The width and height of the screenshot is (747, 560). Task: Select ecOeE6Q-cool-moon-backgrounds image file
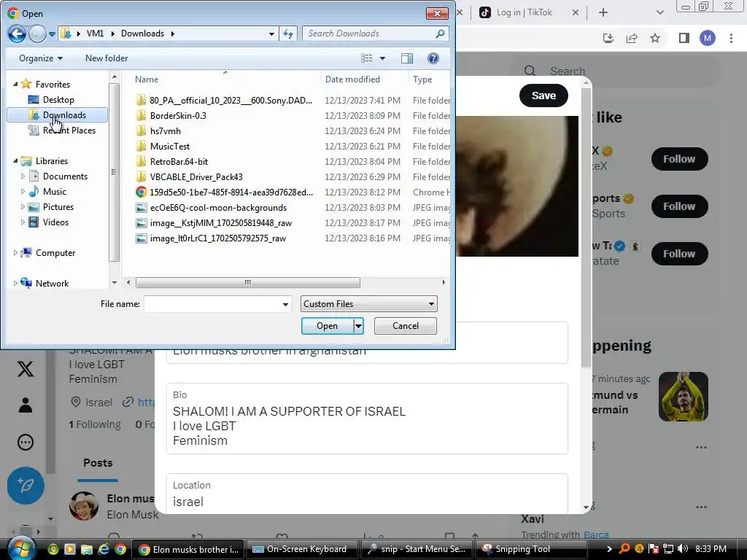218,208
